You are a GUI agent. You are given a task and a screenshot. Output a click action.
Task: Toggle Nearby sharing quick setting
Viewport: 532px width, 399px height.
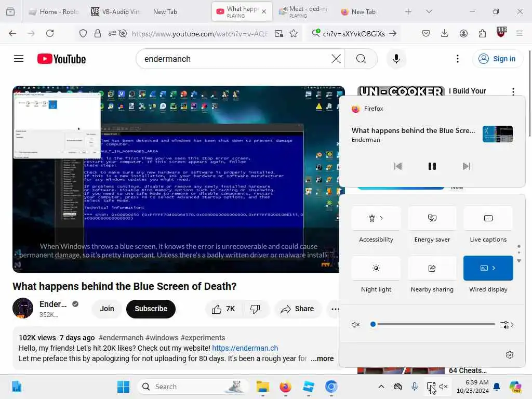[x=432, y=268]
